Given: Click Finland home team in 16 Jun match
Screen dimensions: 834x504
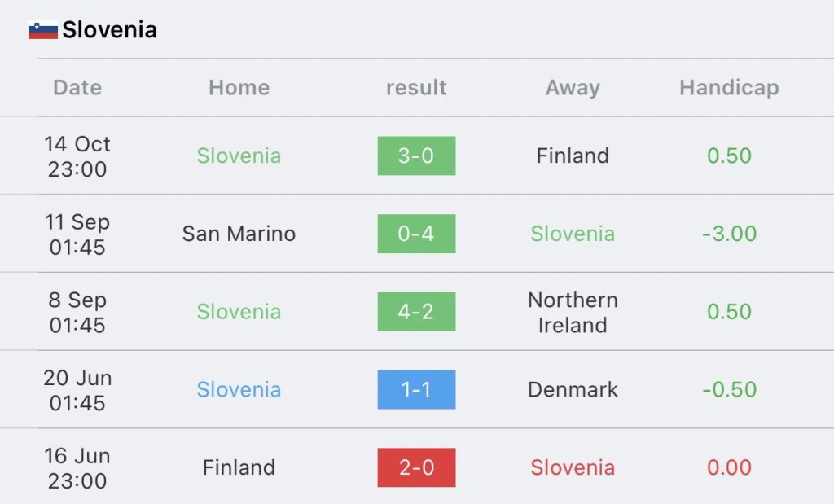Looking at the screenshot, I should (239, 468).
